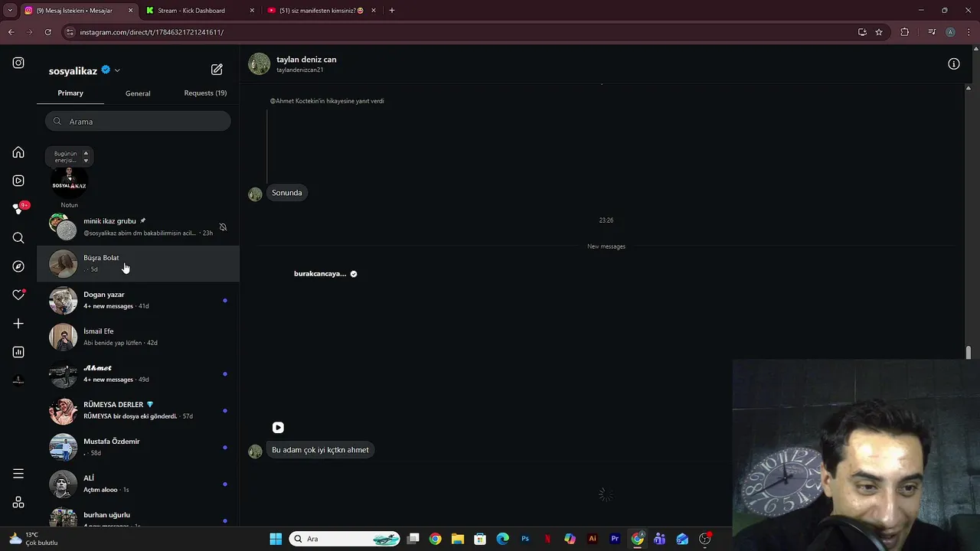Open Microsoft Edge from the taskbar
The image size is (980, 551).
[502, 539]
